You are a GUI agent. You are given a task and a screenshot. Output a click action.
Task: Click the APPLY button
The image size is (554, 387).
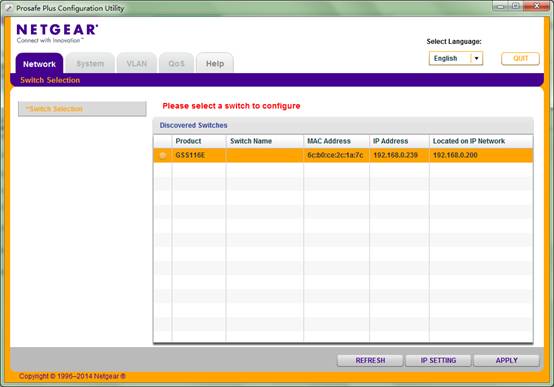click(x=506, y=360)
